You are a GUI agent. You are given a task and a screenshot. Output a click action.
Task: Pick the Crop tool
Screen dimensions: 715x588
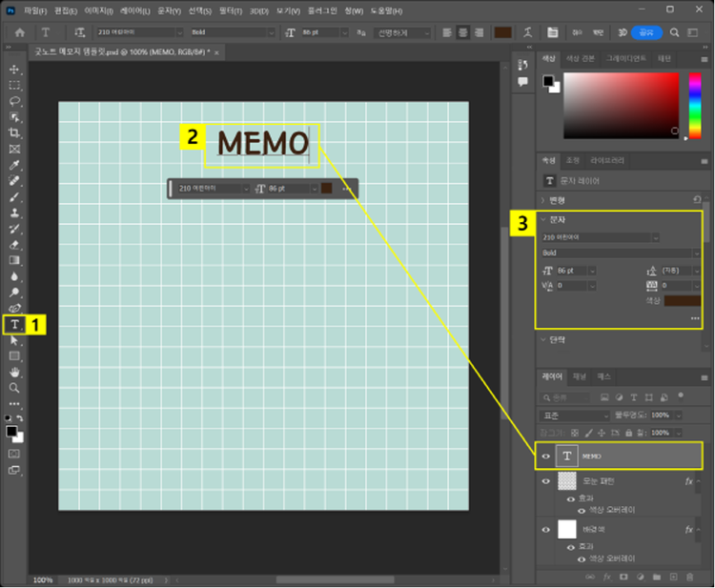click(x=14, y=132)
